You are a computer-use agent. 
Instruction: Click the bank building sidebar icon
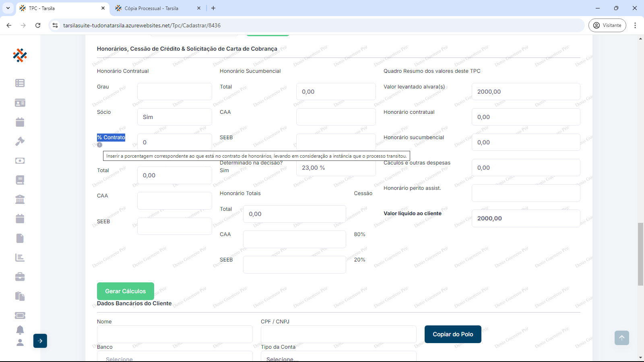(x=20, y=199)
